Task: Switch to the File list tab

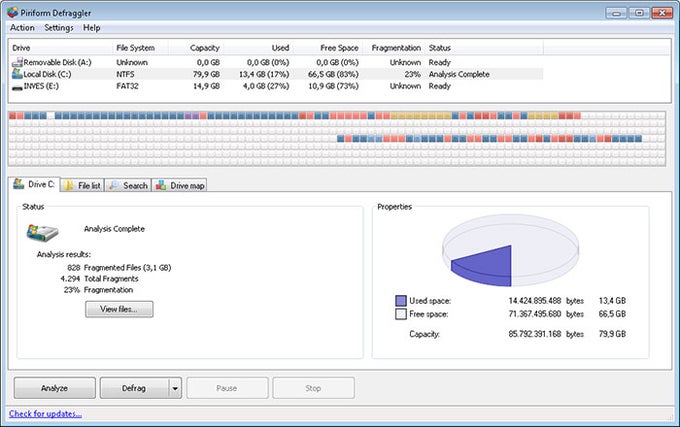Action: [x=82, y=186]
